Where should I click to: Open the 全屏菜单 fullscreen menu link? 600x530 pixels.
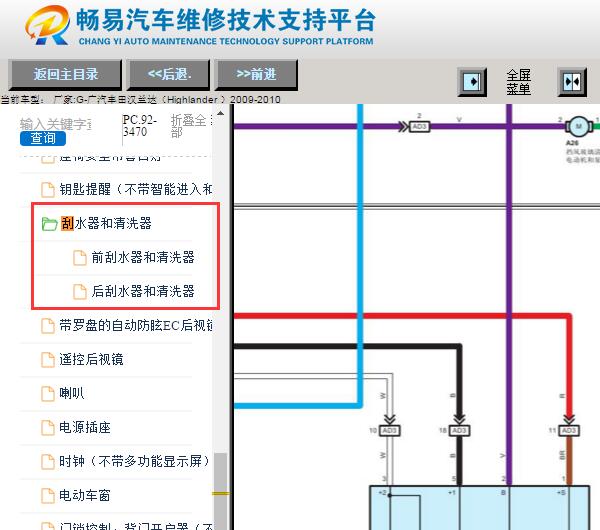pyautogui.click(x=518, y=82)
